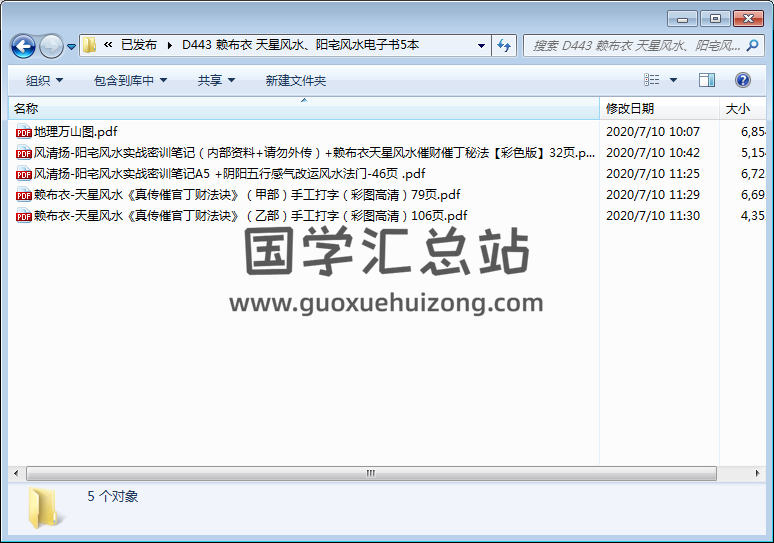This screenshot has width=774, height=543.
Task: Click the folder icon in details pane
Action: (x=45, y=508)
